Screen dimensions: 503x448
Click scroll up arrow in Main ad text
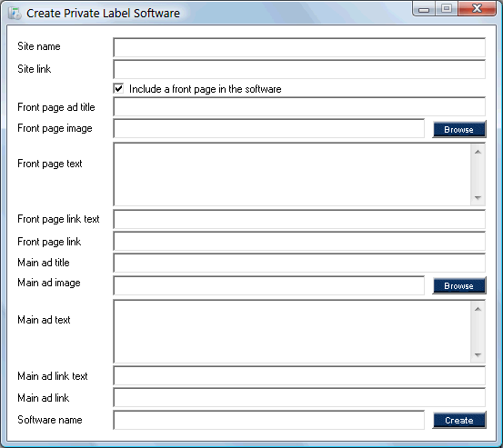pyautogui.click(x=478, y=309)
